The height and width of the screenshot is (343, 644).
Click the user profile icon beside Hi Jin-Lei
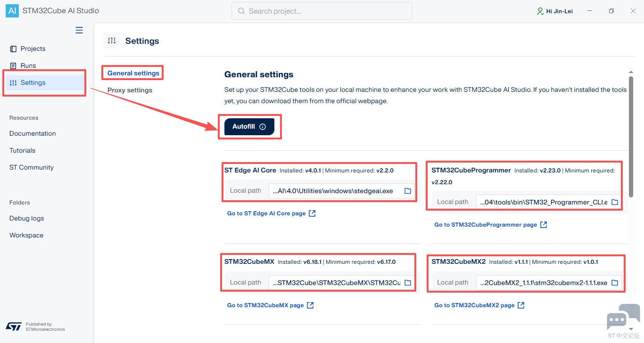pyautogui.click(x=540, y=11)
